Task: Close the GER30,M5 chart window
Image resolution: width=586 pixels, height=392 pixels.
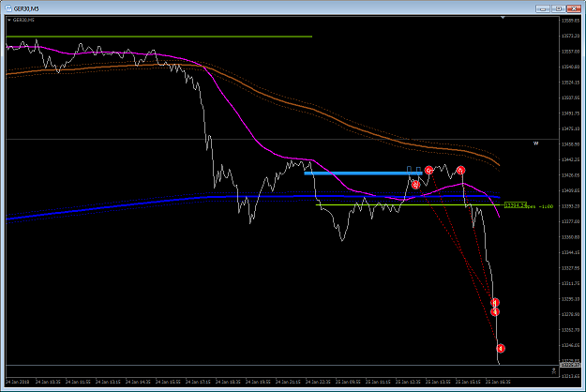Action: pyautogui.click(x=574, y=8)
